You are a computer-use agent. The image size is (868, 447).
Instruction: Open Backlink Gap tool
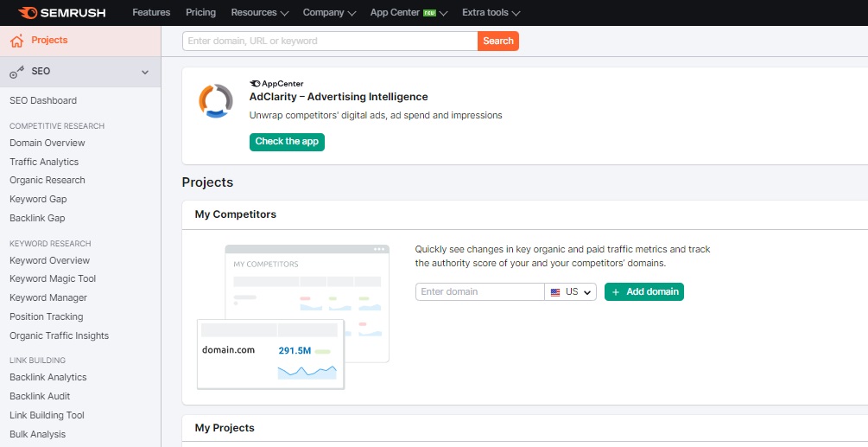(x=37, y=218)
